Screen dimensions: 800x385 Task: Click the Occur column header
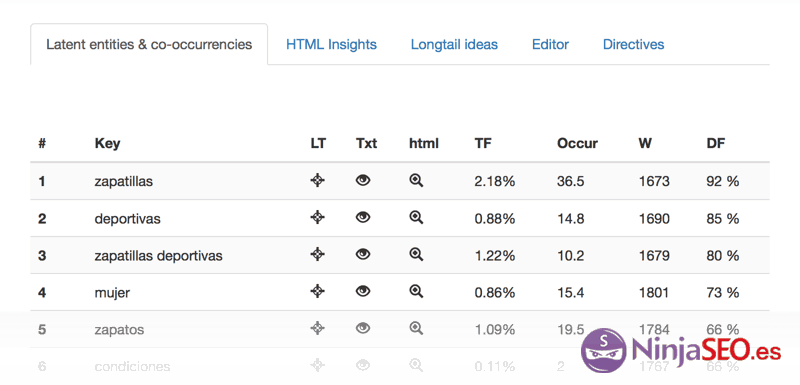[x=577, y=144]
